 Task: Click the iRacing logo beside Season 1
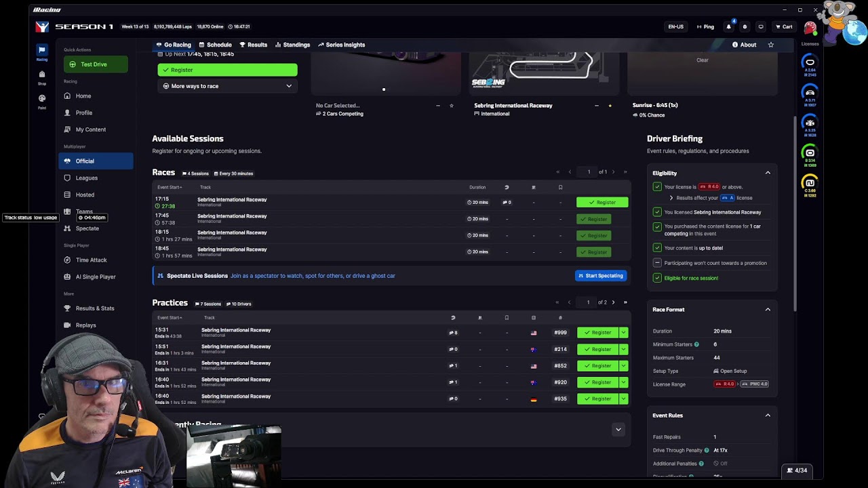[x=42, y=26]
